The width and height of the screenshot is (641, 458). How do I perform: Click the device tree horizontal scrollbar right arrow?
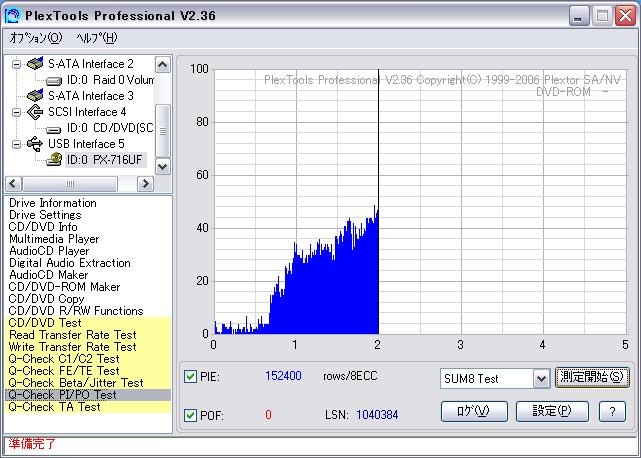coord(145,184)
